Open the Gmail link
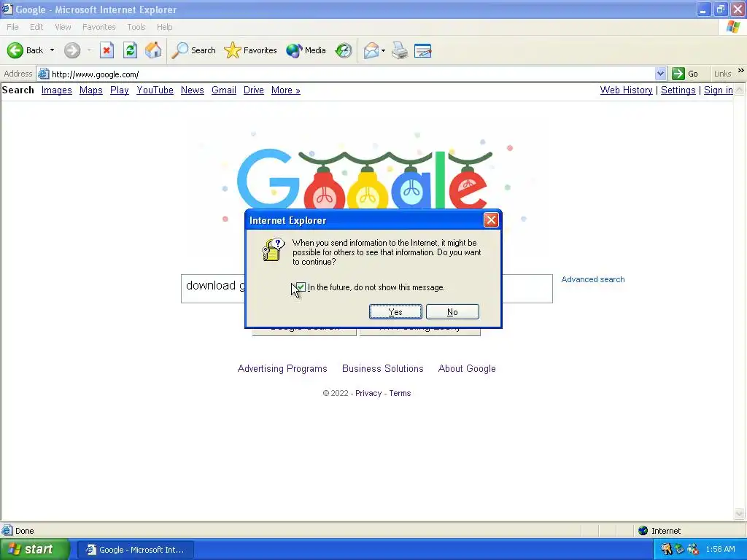This screenshot has width=747, height=560. click(x=224, y=90)
